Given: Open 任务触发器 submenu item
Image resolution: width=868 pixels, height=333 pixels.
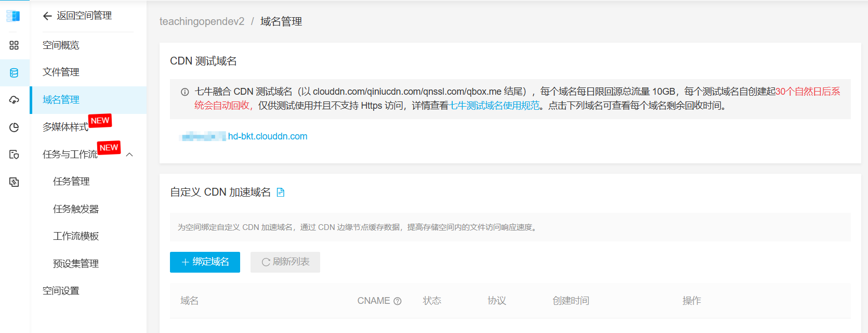Looking at the screenshot, I should pos(76,209).
